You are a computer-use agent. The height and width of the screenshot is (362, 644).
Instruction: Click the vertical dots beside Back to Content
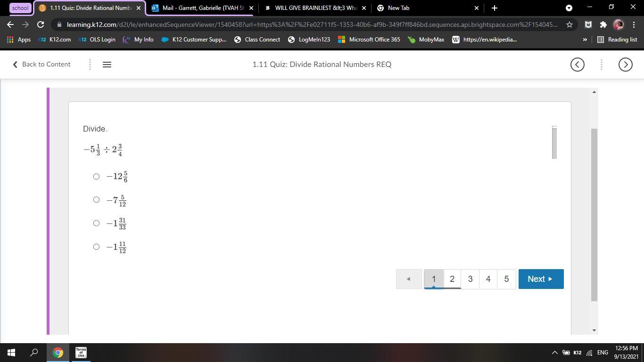click(x=90, y=65)
